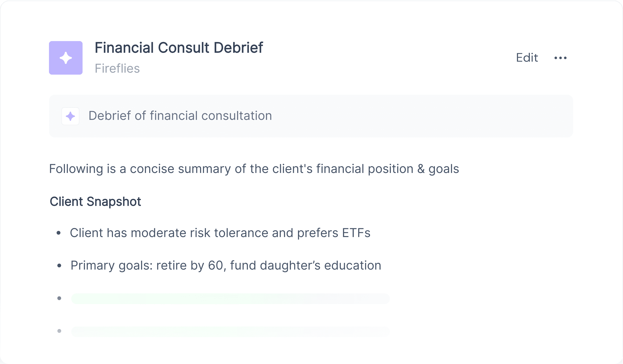This screenshot has width=623, height=364.
Task: Click the concise summary intro sentence
Action: (254, 169)
